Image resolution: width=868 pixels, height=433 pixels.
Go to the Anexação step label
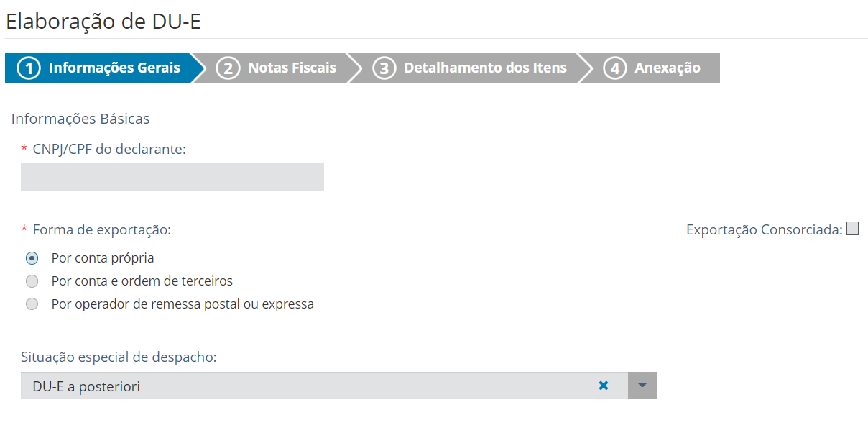click(x=667, y=68)
